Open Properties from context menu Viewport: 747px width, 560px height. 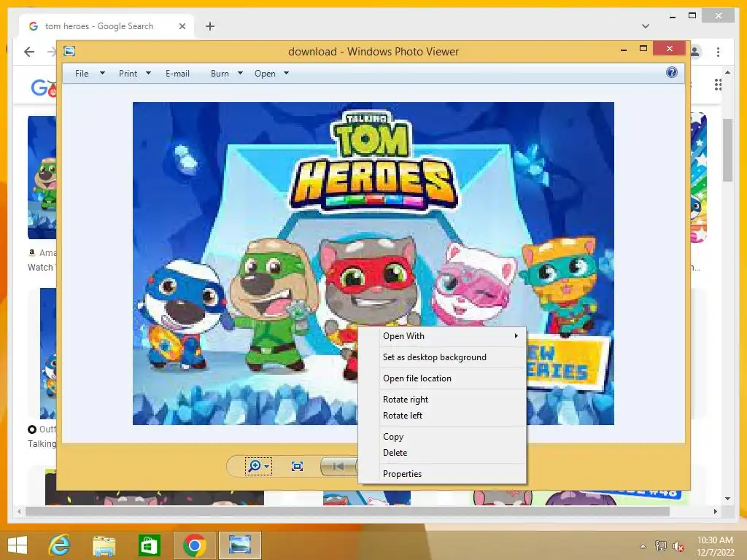point(442,474)
